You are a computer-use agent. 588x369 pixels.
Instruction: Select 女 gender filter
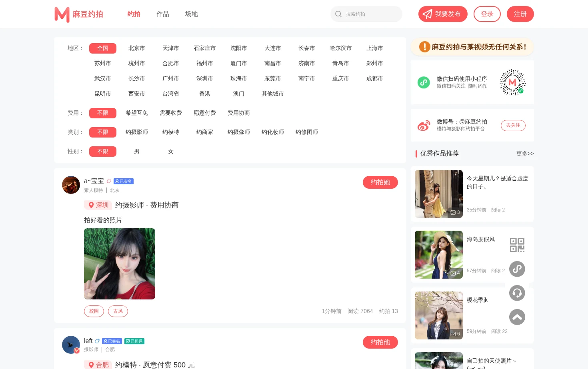click(171, 152)
